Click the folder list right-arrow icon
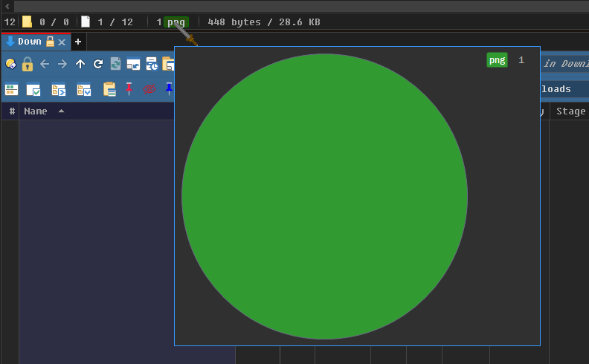This screenshot has width=589, height=364. (59, 90)
